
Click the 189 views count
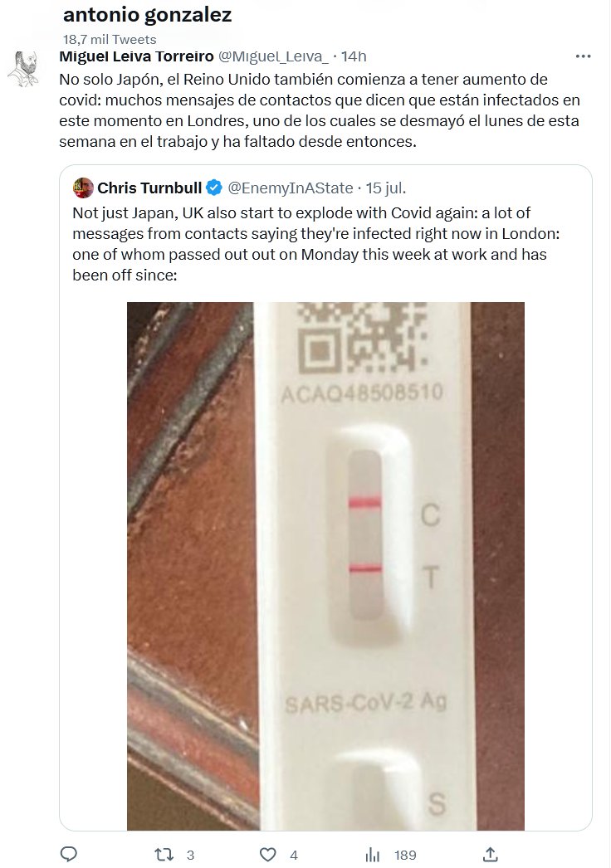(405, 855)
